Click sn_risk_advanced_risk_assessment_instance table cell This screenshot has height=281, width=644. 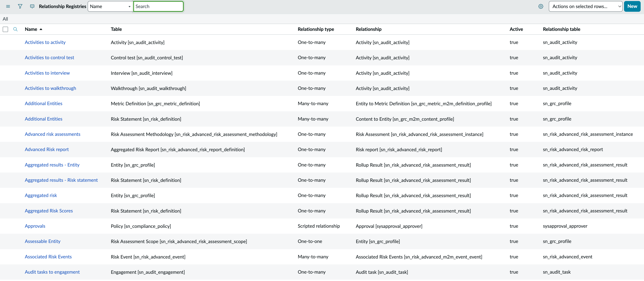(588, 134)
